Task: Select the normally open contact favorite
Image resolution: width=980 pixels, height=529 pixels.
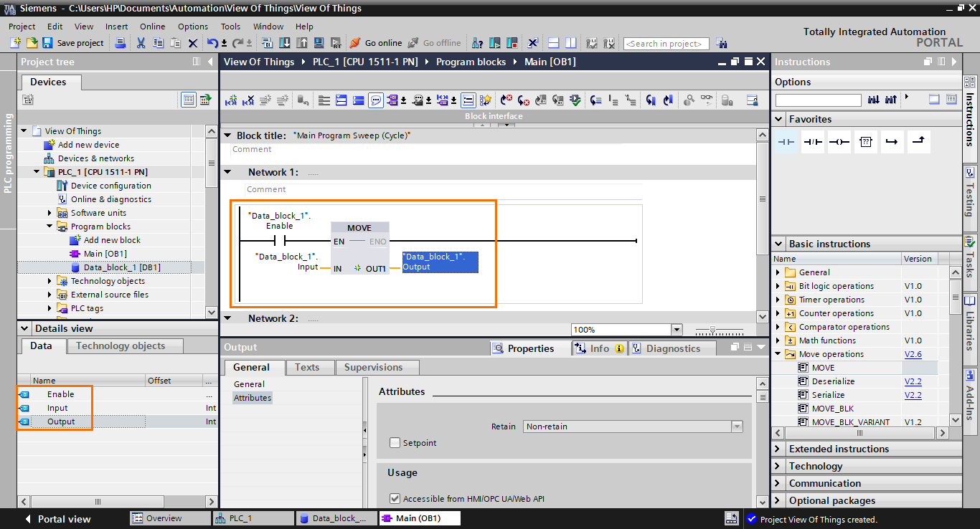Action: (786, 142)
